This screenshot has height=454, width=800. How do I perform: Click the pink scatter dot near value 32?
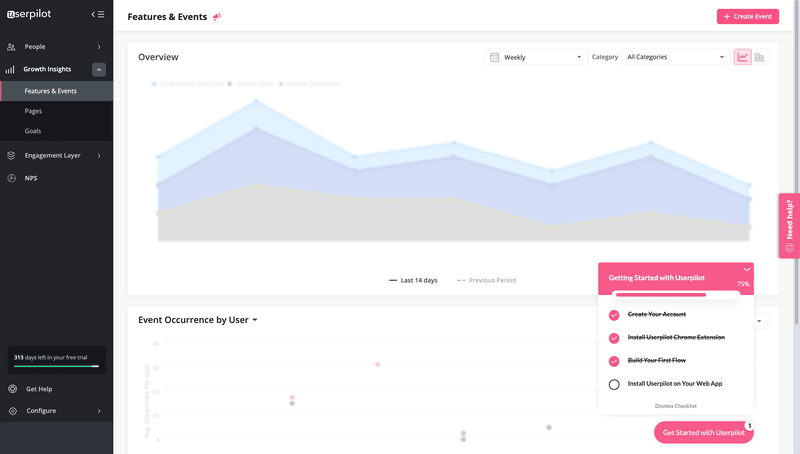pyautogui.click(x=378, y=364)
